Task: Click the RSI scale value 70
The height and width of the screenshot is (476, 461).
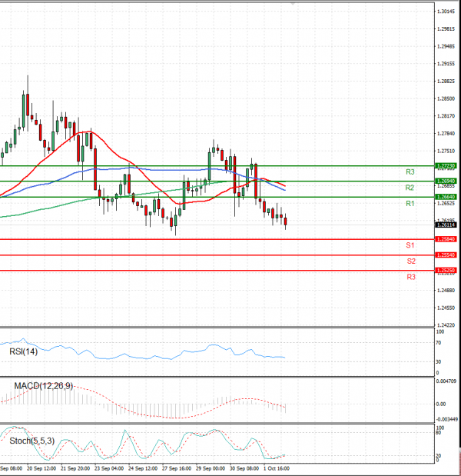Action: point(438,343)
